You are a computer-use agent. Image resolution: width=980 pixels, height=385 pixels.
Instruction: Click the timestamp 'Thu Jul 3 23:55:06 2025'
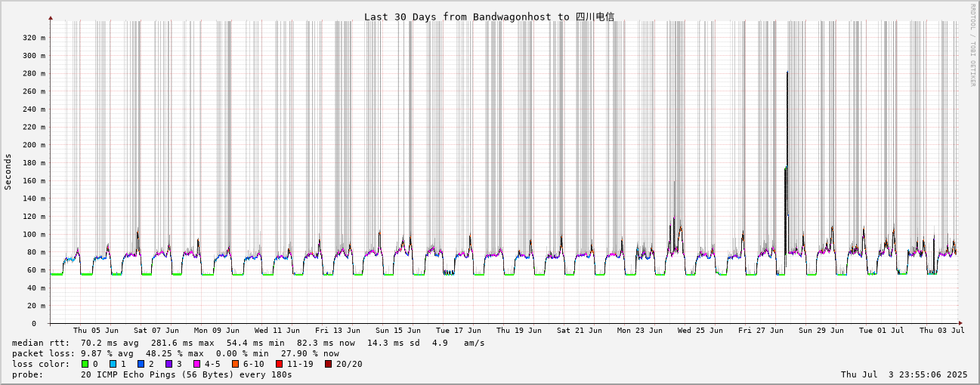904,374
